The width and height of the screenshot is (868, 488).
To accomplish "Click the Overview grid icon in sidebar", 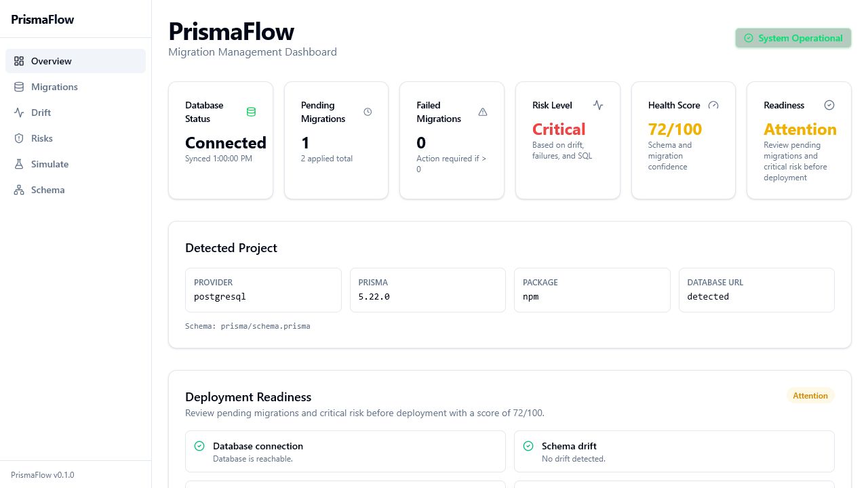I will [19, 61].
